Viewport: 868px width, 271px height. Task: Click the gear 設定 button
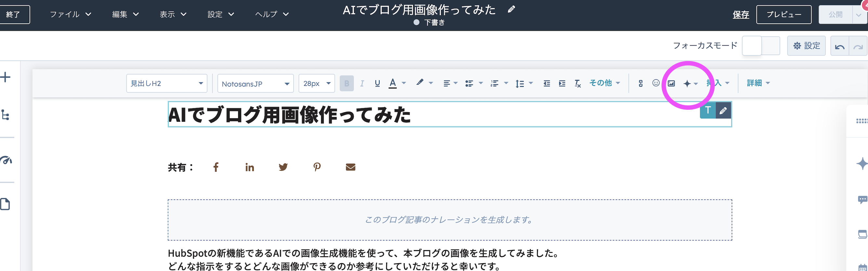806,46
